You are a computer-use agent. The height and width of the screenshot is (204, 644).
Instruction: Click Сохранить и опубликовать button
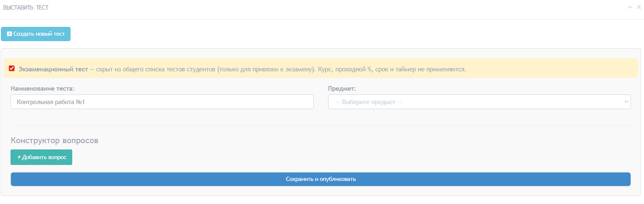click(x=321, y=179)
